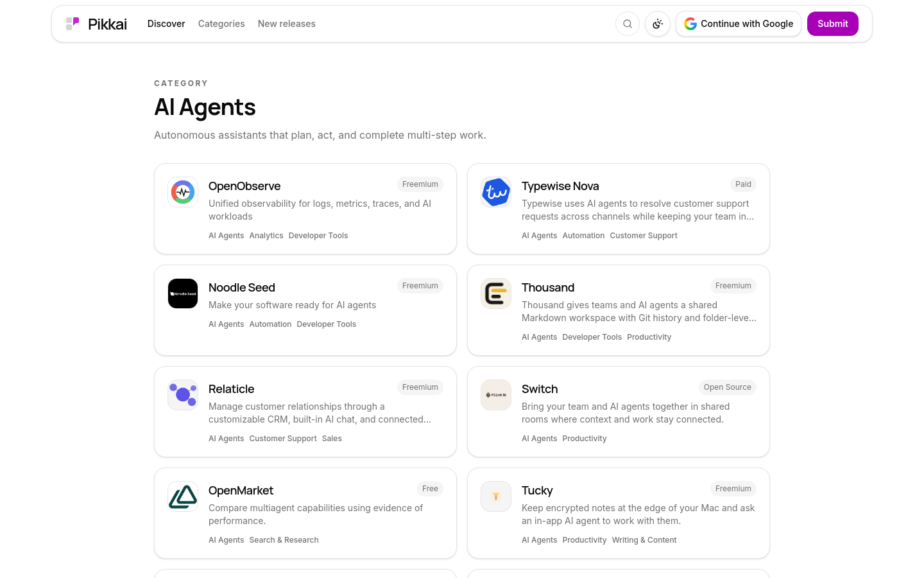Screen dimensions: 924x578
Task: Click the Open Source badge on Switch
Action: click(x=727, y=387)
